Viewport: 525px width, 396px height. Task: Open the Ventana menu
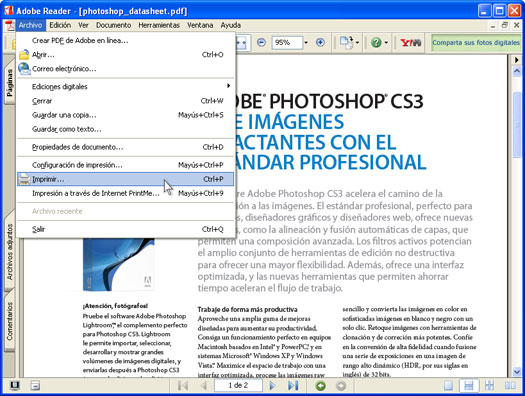point(200,25)
